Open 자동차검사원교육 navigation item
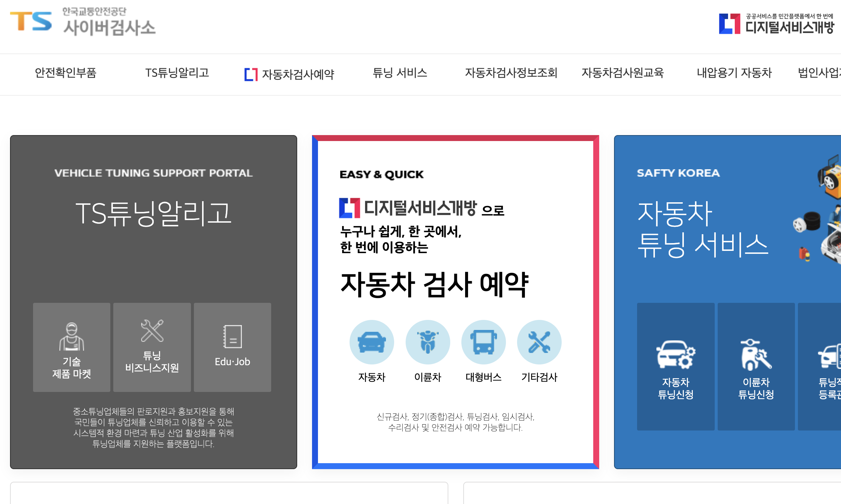 click(623, 73)
